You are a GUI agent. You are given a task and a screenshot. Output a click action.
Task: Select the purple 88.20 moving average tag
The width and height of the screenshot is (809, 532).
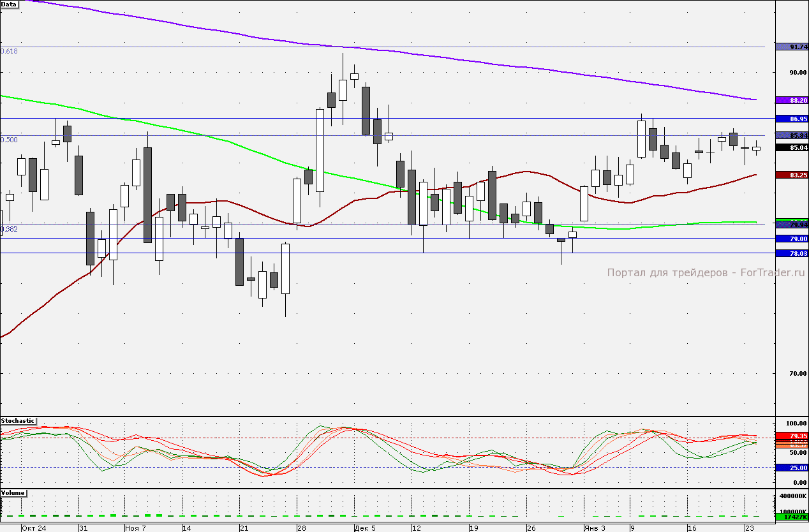pos(791,100)
